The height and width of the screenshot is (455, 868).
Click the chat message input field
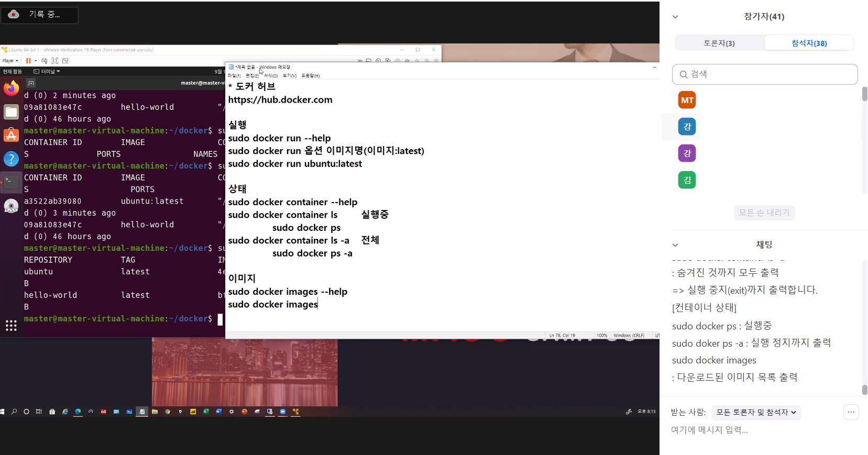pos(754,430)
